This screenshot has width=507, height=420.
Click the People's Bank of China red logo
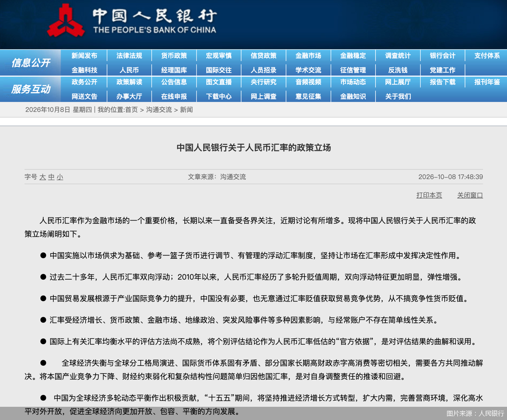(66, 21)
